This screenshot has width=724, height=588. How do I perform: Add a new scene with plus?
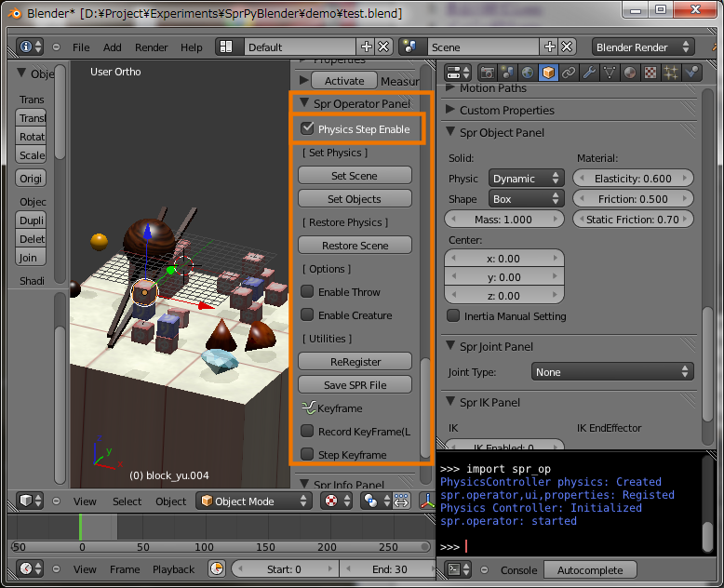(x=549, y=47)
